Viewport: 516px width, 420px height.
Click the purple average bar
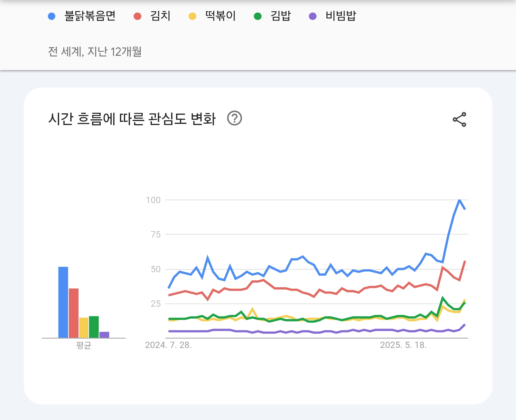pos(104,335)
